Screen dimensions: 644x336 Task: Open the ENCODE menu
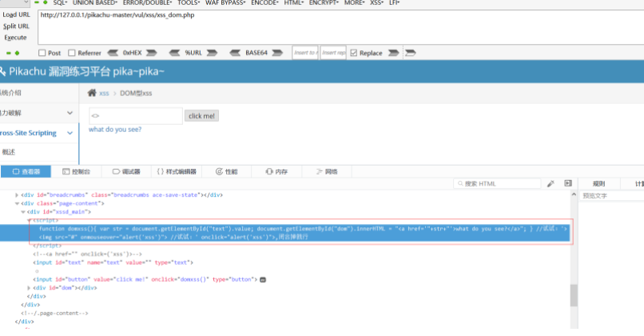(x=264, y=3)
